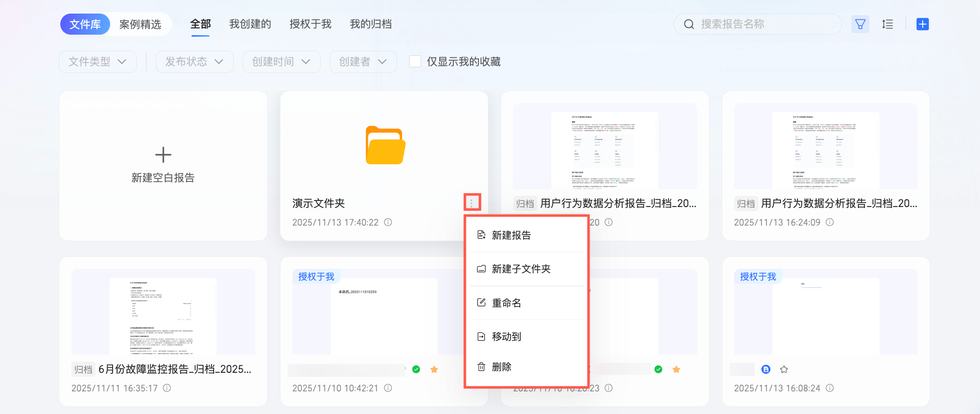Click the timestamp 2025/11/13 17:40:22
Screen dimensions: 980x414
(335, 222)
